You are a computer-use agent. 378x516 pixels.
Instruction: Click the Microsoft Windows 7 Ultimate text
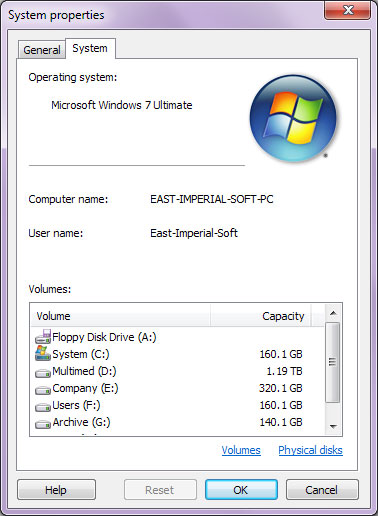(122, 105)
